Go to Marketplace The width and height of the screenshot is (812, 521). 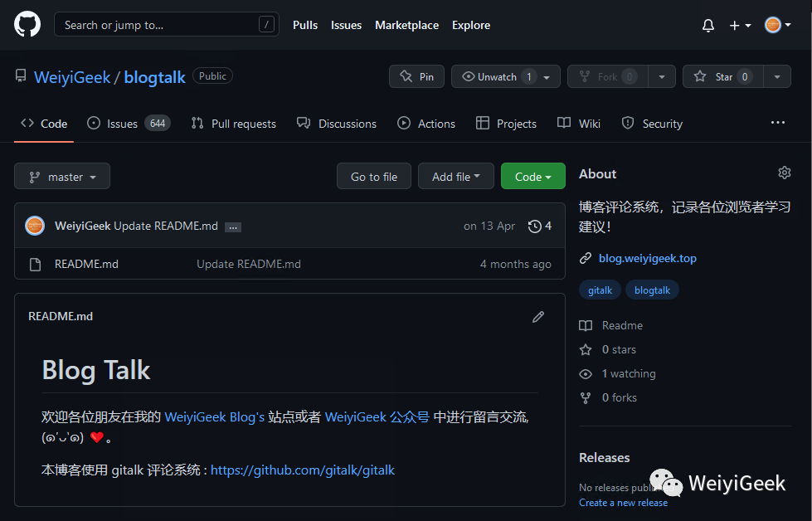tap(406, 25)
